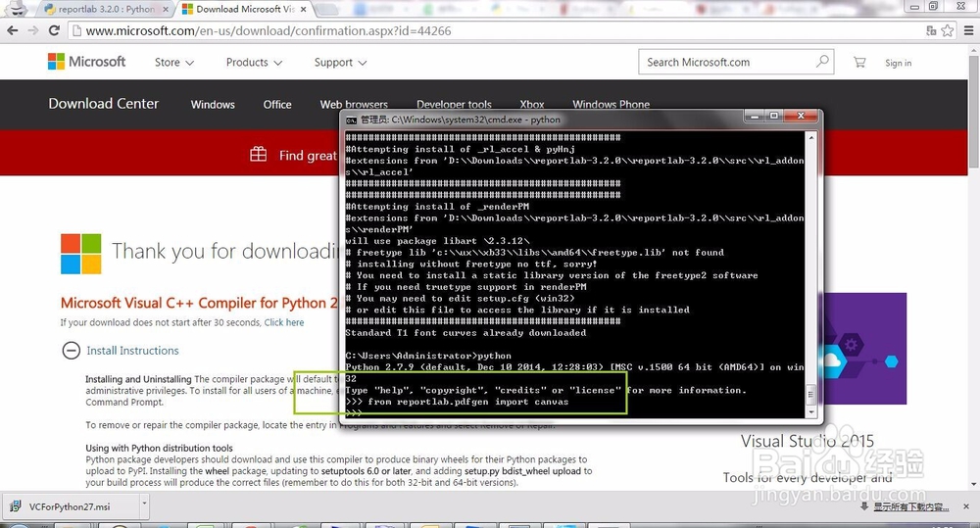This screenshot has height=528, width=980.
Task: Open the Support dropdown menu
Action: [x=341, y=63]
